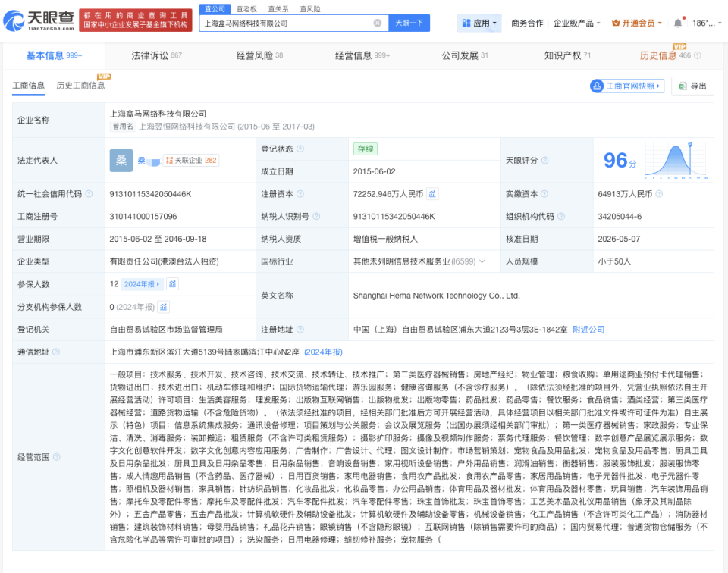Open the 开通会员 dropdown
Screen dimensions: 728x573
636,23
